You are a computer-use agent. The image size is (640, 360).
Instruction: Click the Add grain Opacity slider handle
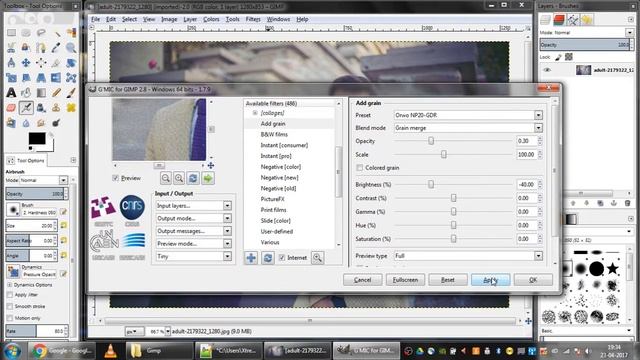(x=431, y=141)
